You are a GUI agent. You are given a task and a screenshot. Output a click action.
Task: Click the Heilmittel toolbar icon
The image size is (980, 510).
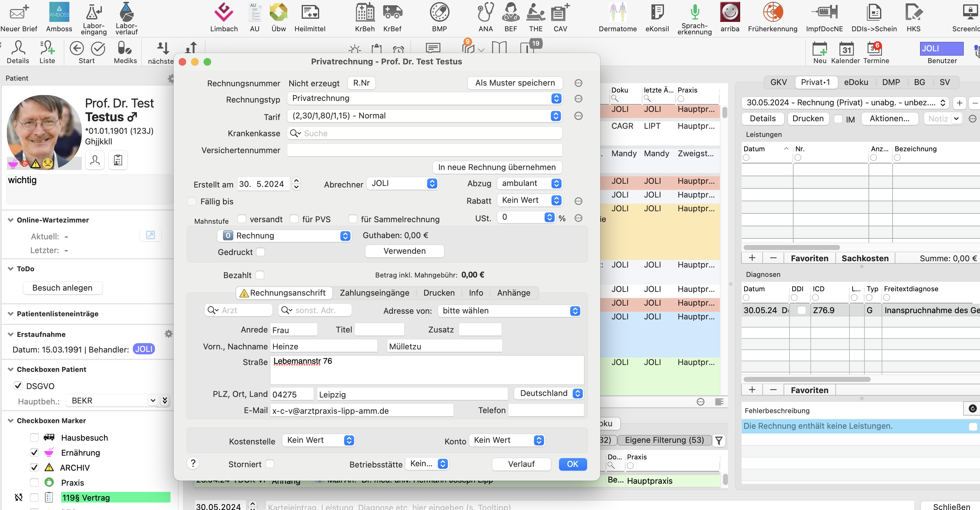pos(310,17)
